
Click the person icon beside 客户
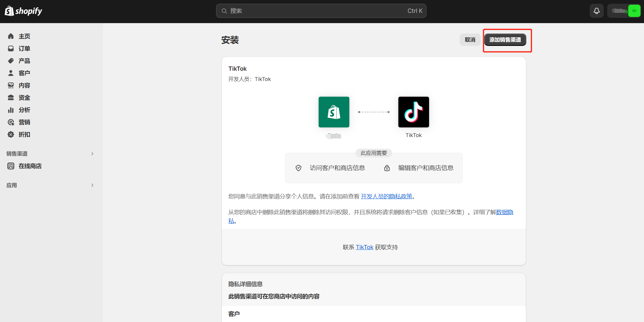coord(11,73)
